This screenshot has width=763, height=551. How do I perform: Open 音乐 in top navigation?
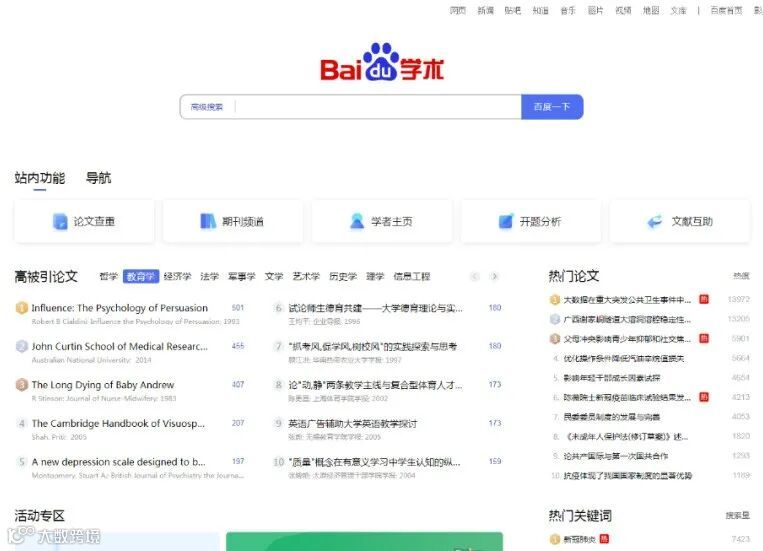coord(567,10)
